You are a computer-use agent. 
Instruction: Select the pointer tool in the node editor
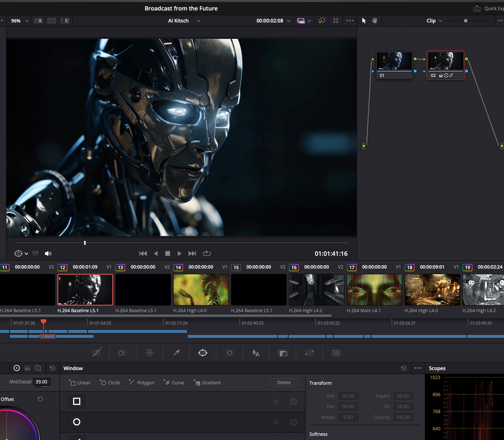coord(364,21)
